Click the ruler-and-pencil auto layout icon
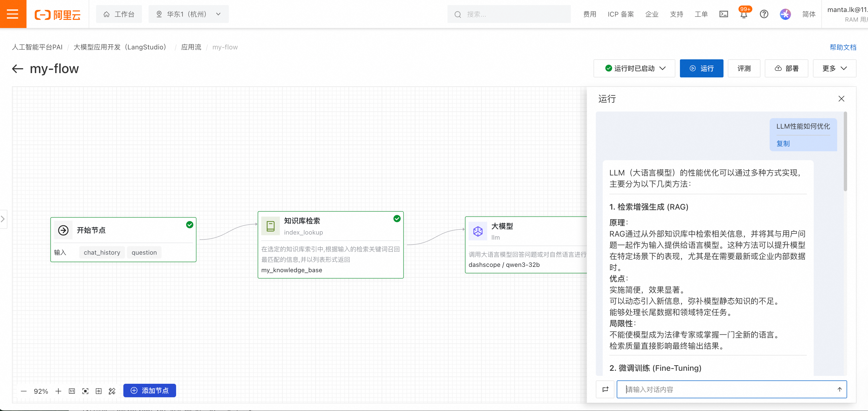The width and height of the screenshot is (868, 411). [112, 391]
